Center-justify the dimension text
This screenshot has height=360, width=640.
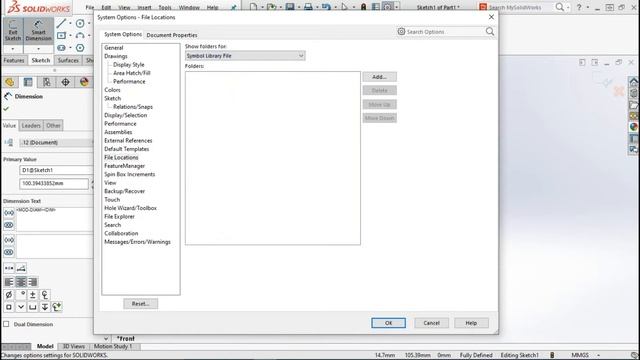(x=21, y=282)
